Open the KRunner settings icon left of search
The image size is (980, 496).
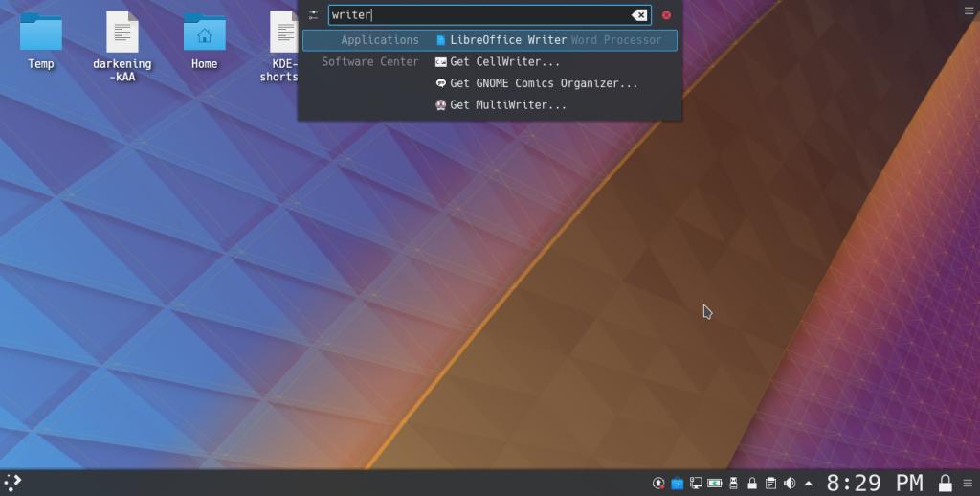[313, 15]
